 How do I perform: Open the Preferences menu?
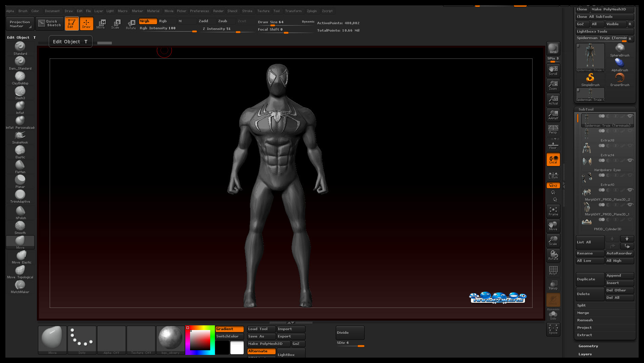click(199, 11)
